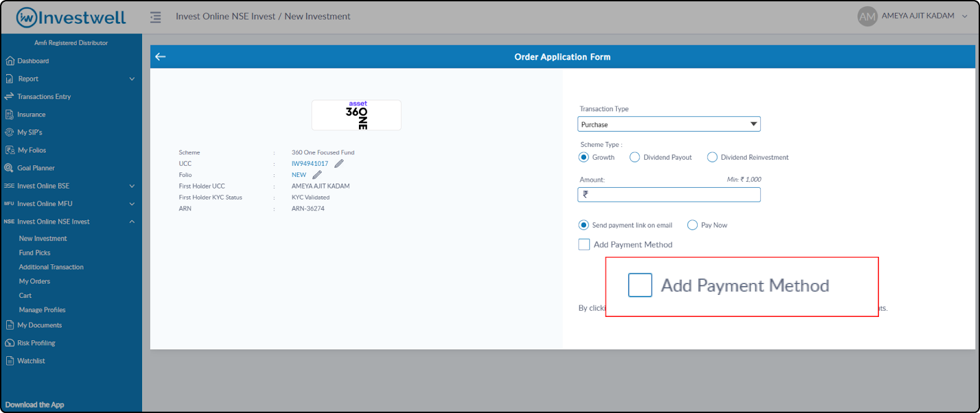Click the BSE icon in sidebar
Screen dimensions: 980x413
[9, 185]
